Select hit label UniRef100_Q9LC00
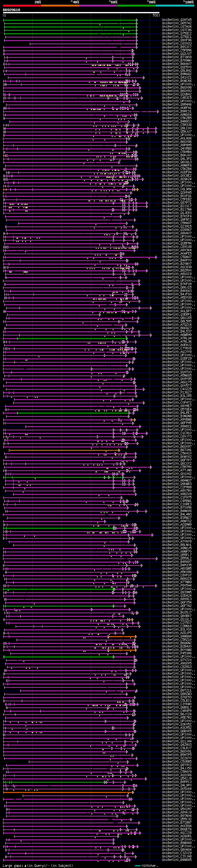 pyautogui.click(x=177, y=128)
